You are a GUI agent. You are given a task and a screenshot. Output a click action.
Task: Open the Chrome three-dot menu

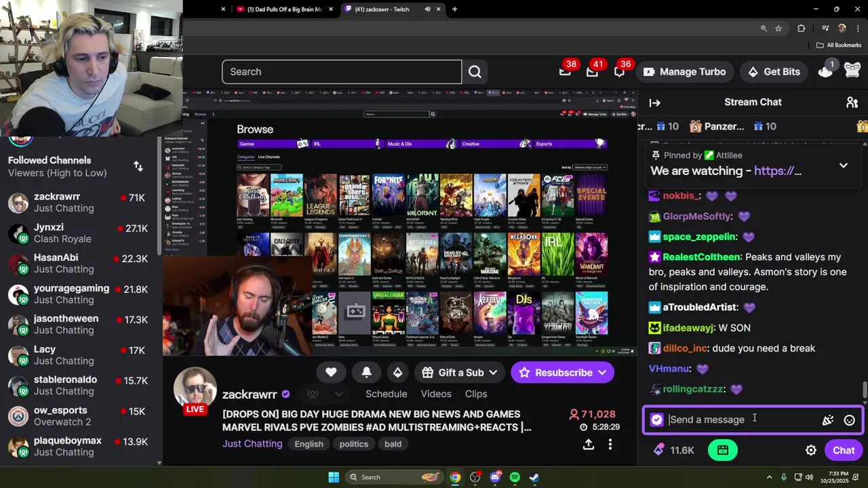pos(858,28)
